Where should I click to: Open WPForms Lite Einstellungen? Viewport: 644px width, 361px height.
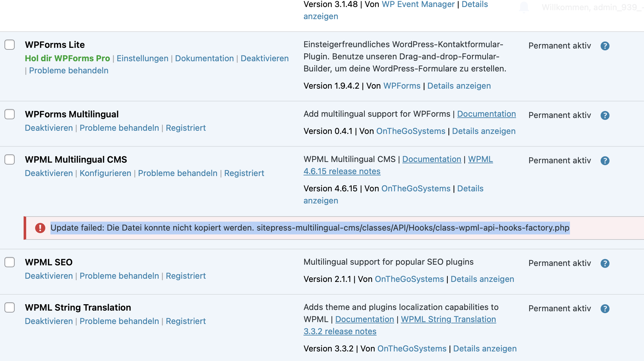142,58
